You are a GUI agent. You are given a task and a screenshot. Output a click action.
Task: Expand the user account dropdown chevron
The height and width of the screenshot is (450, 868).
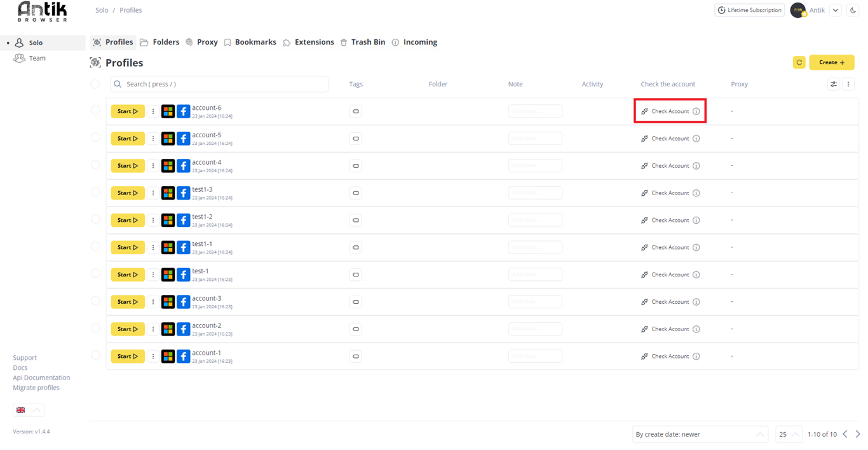[836, 10]
